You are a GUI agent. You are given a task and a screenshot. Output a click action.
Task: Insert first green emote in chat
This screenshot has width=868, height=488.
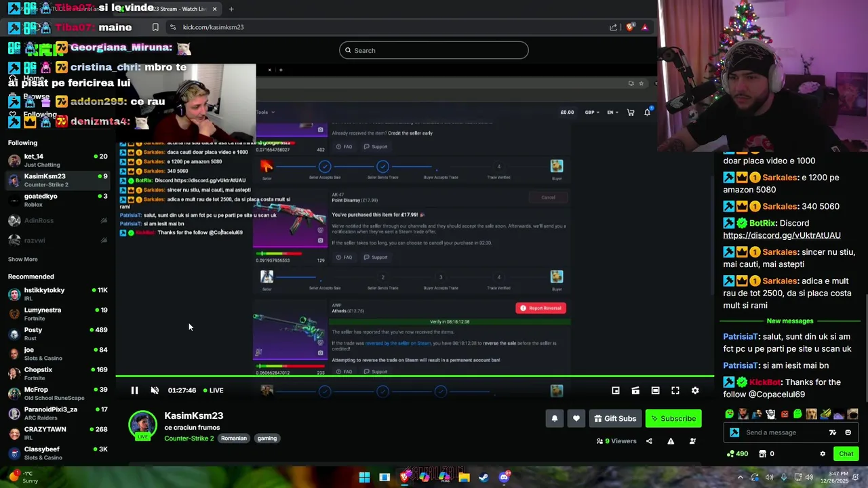(730, 414)
